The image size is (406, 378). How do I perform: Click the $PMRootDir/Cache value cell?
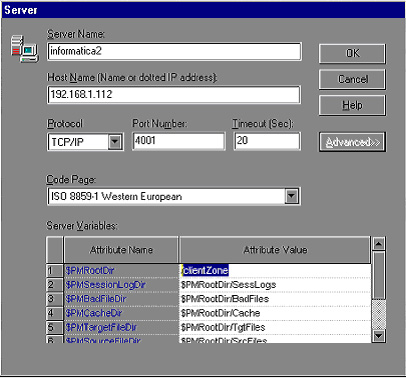click(275, 313)
